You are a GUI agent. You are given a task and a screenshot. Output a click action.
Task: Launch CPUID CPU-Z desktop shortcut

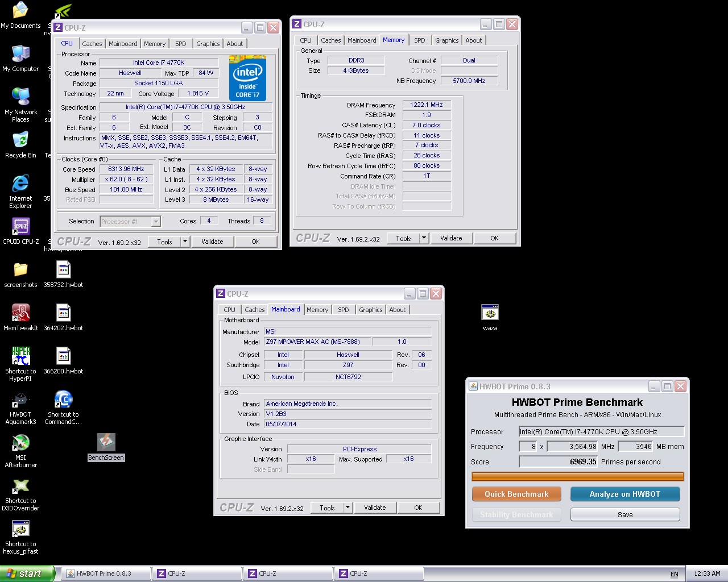coord(20,231)
